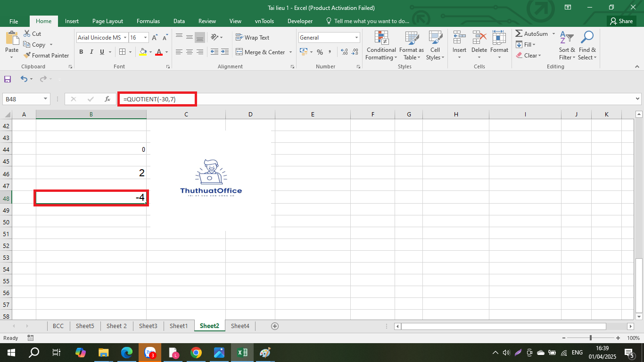This screenshot has width=644, height=362.
Task: Click the zoom slider in the status bar
Action: point(591,338)
